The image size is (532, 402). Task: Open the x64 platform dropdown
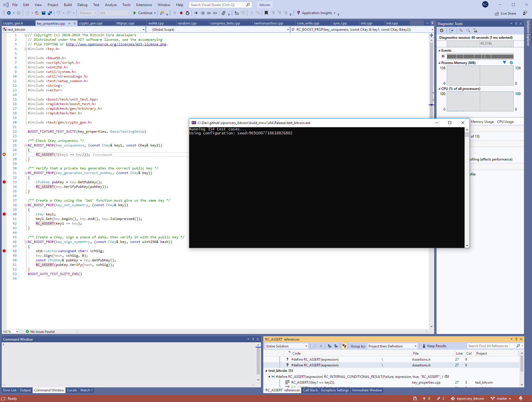(115, 13)
